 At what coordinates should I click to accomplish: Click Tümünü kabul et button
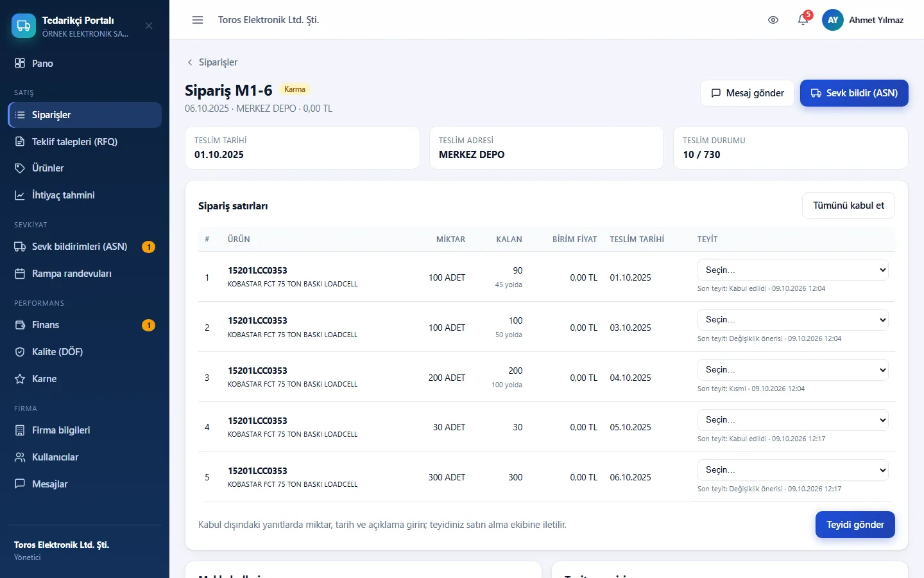pyautogui.click(x=848, y=206)
